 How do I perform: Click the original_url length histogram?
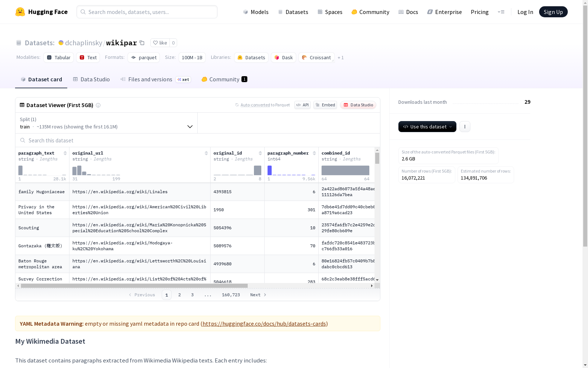[96, 170]
